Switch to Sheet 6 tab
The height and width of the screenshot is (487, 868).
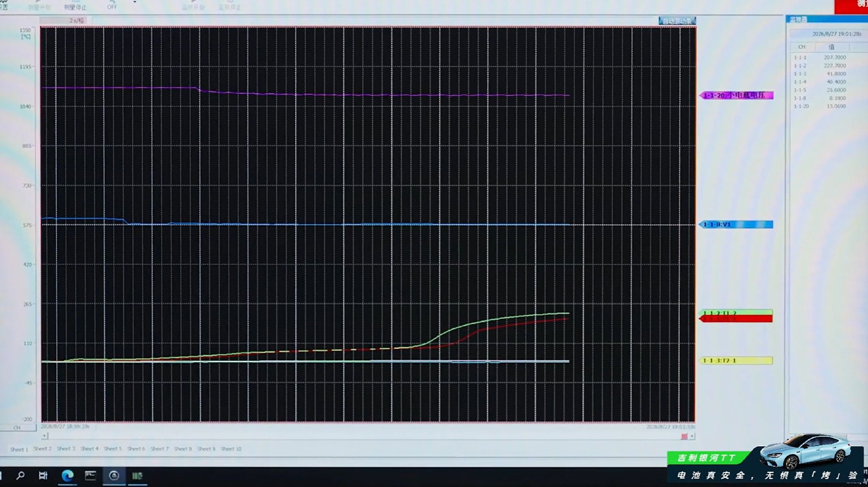(136, 448)
